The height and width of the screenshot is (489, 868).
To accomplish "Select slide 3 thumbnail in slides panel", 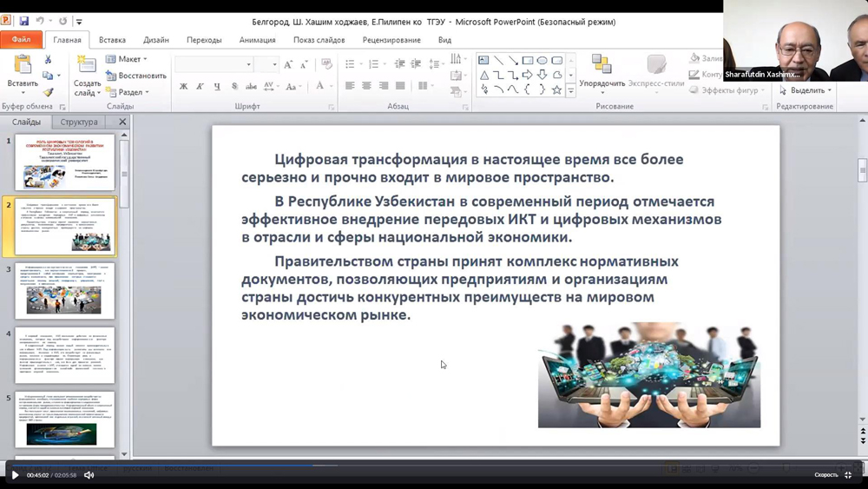I will click(x=64, y=292).
